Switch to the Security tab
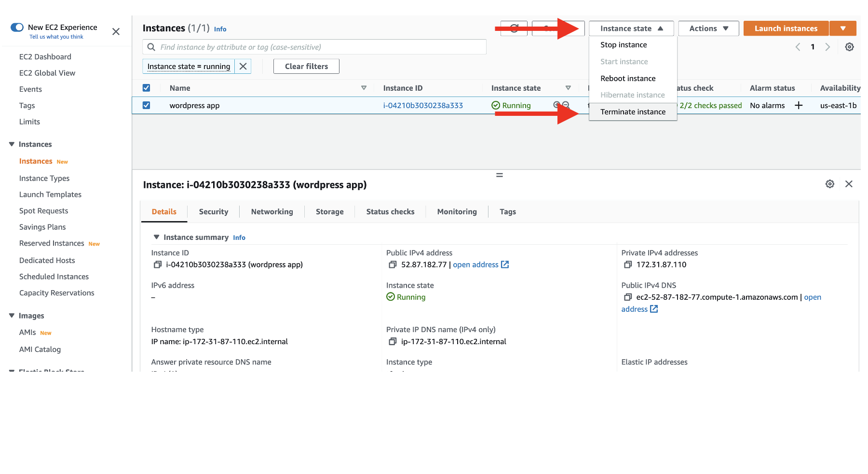 point(214,211)
